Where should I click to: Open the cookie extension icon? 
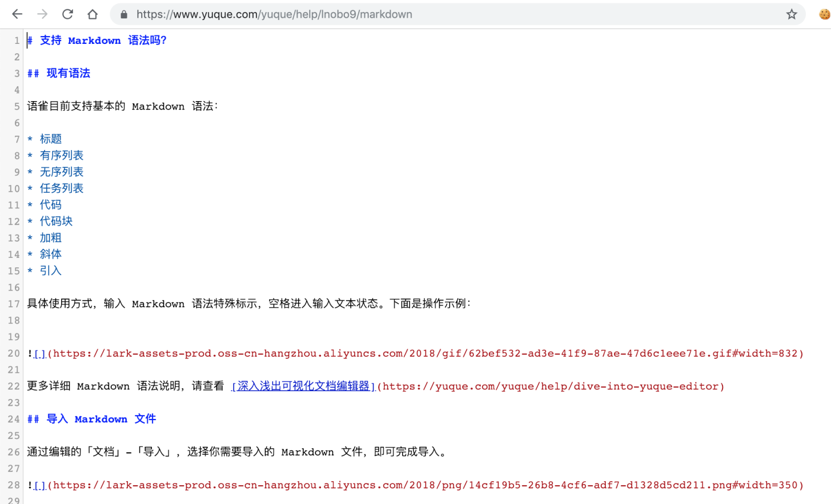point(824,14)
